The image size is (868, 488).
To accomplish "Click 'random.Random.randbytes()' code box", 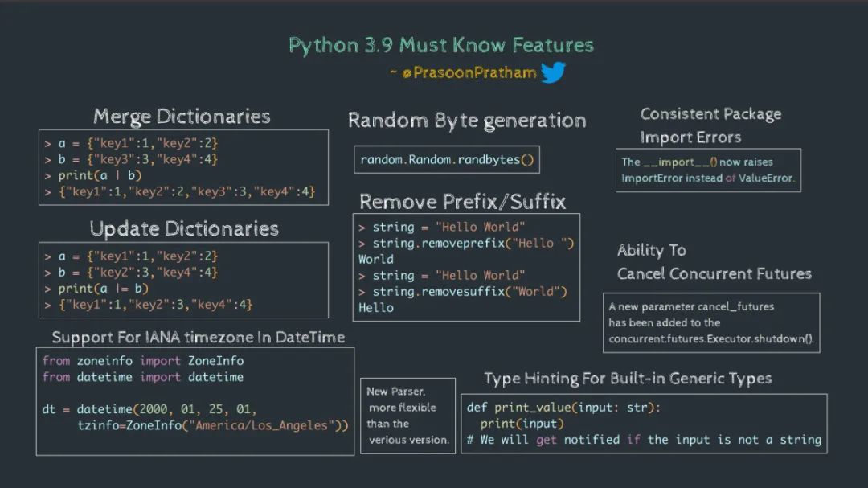I will point(447,159).
